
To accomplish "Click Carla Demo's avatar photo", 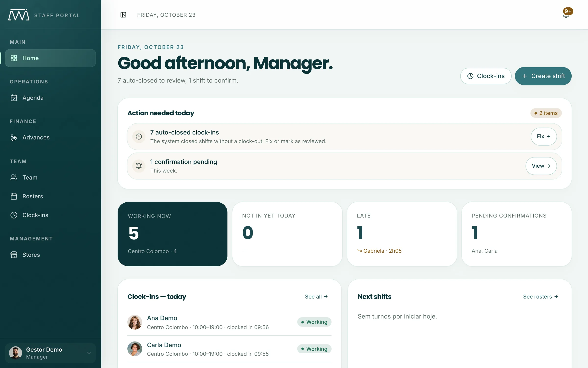I will (135, 349).
